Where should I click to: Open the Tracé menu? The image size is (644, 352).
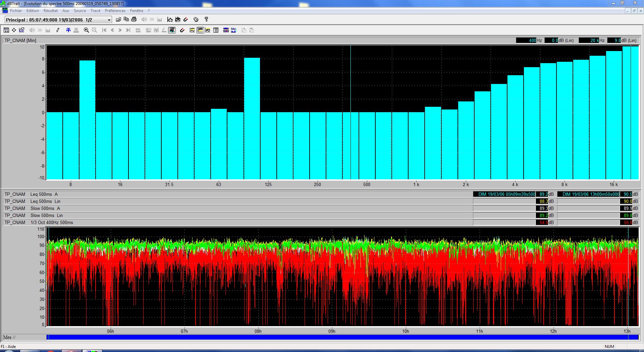coord(95,10)
